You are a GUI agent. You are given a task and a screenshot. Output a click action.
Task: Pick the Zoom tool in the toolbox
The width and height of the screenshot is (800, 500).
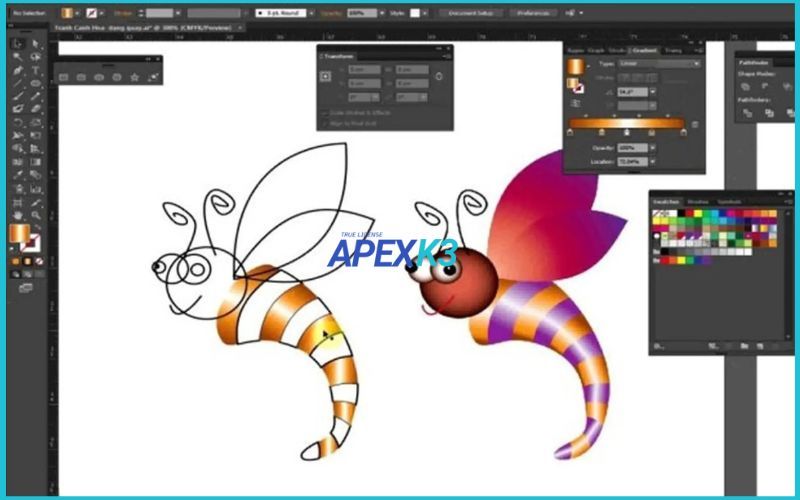(35, 214)
